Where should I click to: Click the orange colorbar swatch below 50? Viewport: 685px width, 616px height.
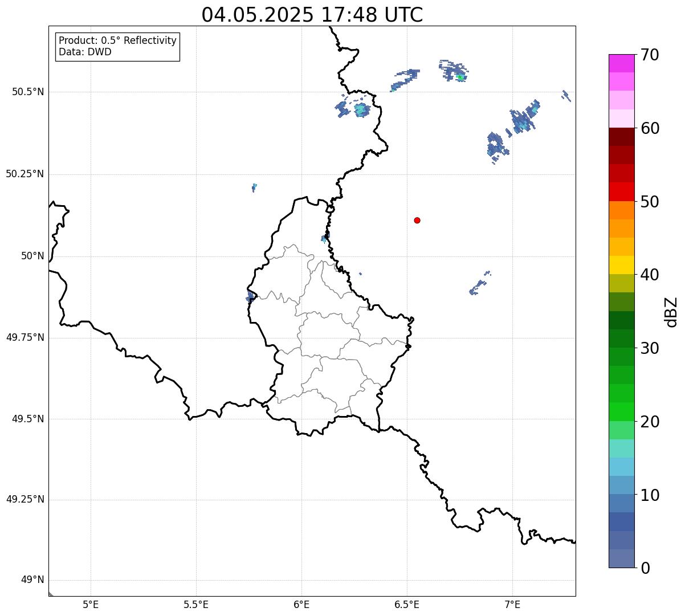622,210
